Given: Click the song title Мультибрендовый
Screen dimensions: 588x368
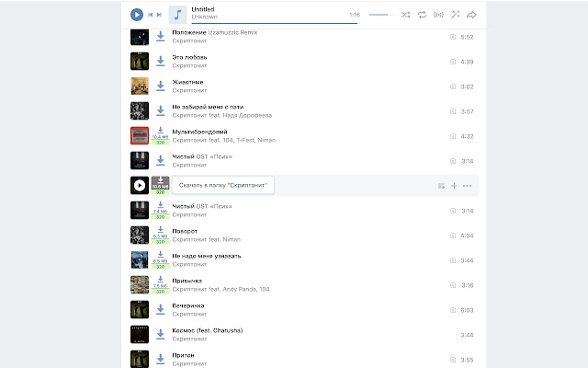Looking at the screenshot, I should click(x=199, y=132).
